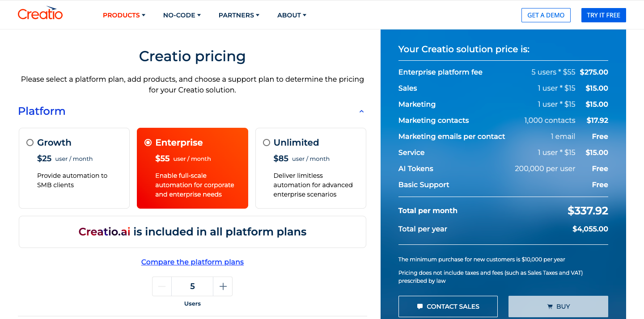The image size is (644, 319).
Task: Click the TRY IT FREE button
Action: (603, 15)
